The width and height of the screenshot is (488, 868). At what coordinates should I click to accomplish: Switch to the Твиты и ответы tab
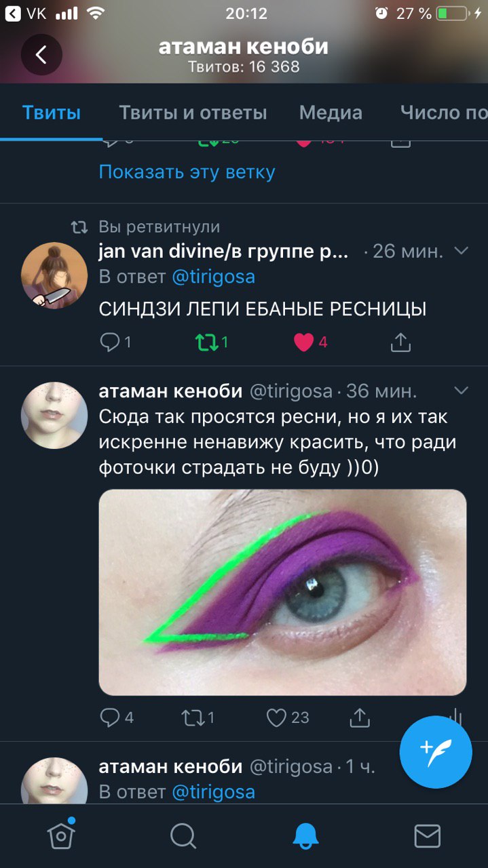coord(193,113)
